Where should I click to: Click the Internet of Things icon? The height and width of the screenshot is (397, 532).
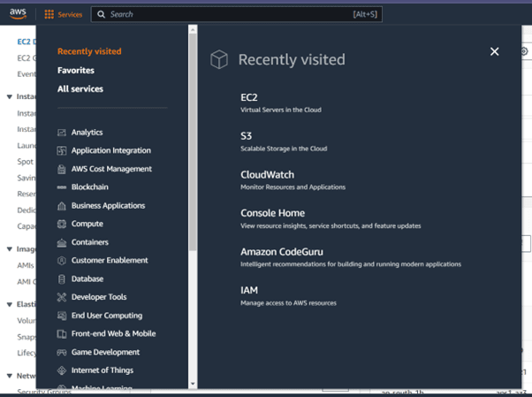point(62,370)
